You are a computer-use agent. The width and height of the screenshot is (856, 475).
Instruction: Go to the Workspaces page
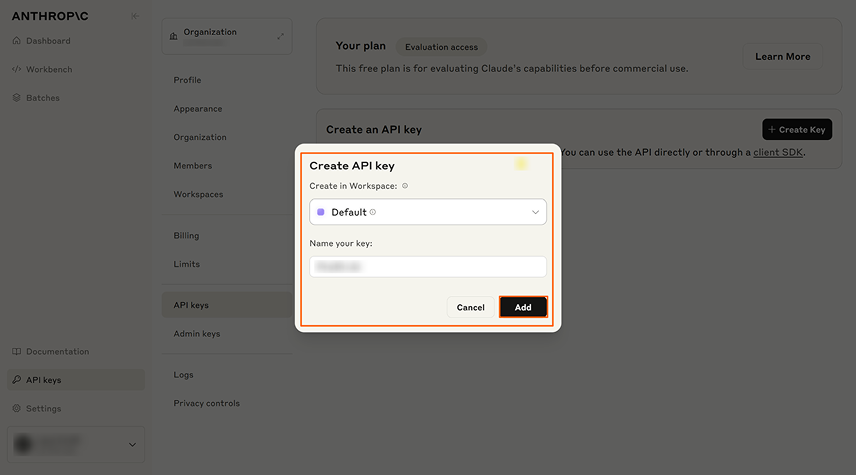click(x=198, y=194)
